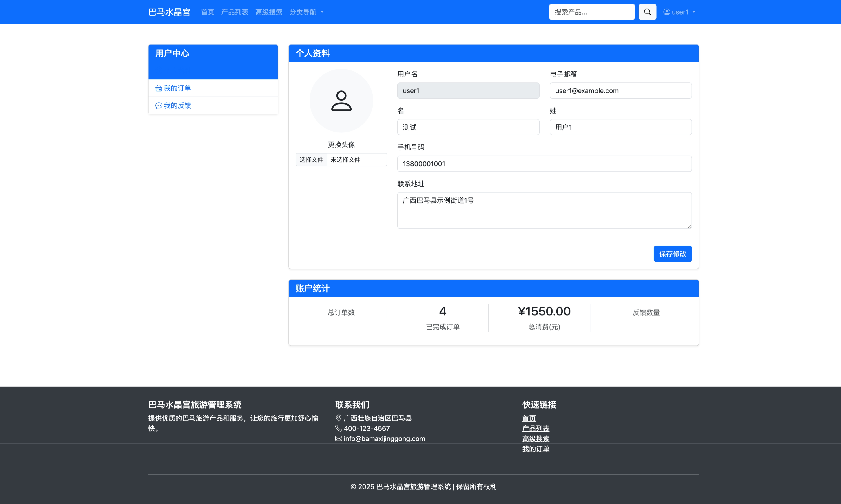Viewport: 841px width, 504px height.
Task: Click the 巴马水晶宫 brand logo
Action: 169,12
